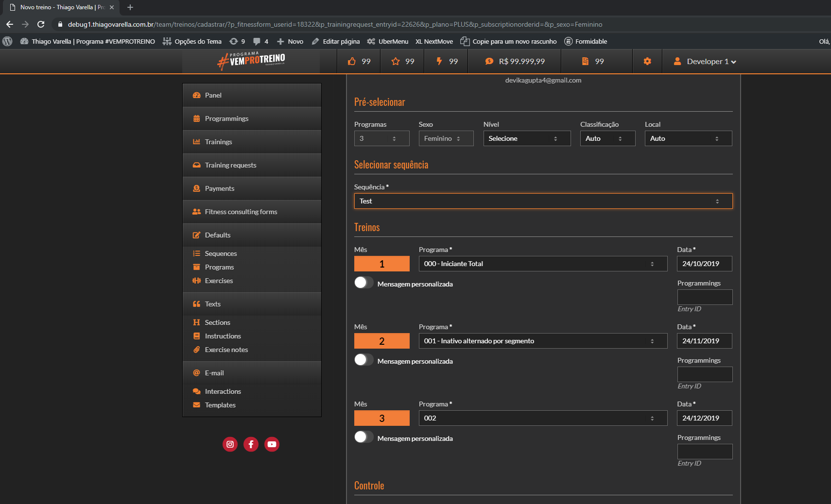Toggle Mensagem personalizada for month 2
831x504 pixels.
[364, 360]
